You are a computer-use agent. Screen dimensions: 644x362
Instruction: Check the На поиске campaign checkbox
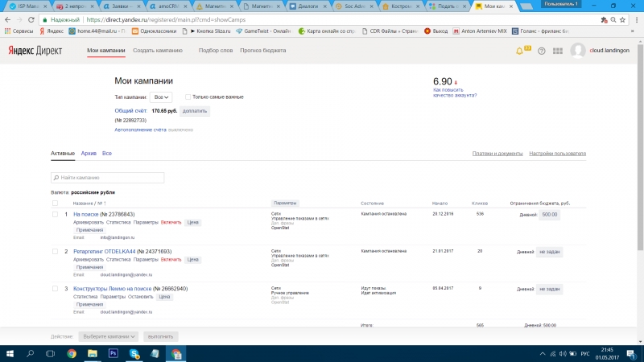click(x=55, y=214)
